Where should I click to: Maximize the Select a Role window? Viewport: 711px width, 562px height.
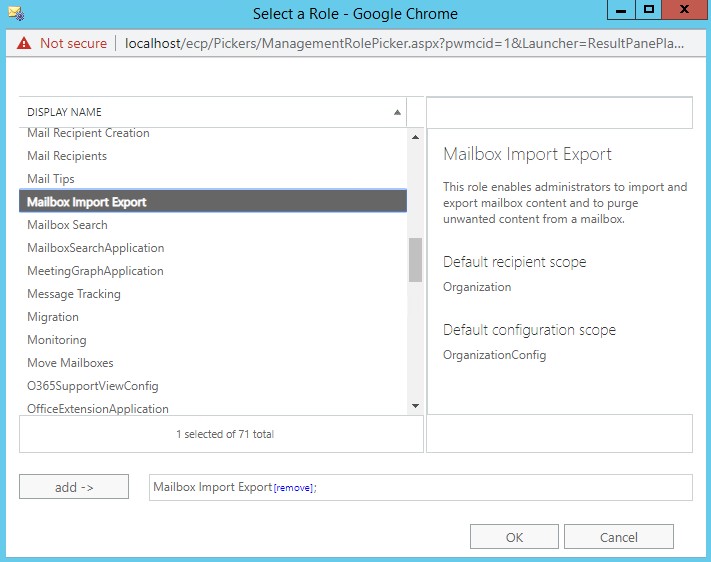(648, 10)
